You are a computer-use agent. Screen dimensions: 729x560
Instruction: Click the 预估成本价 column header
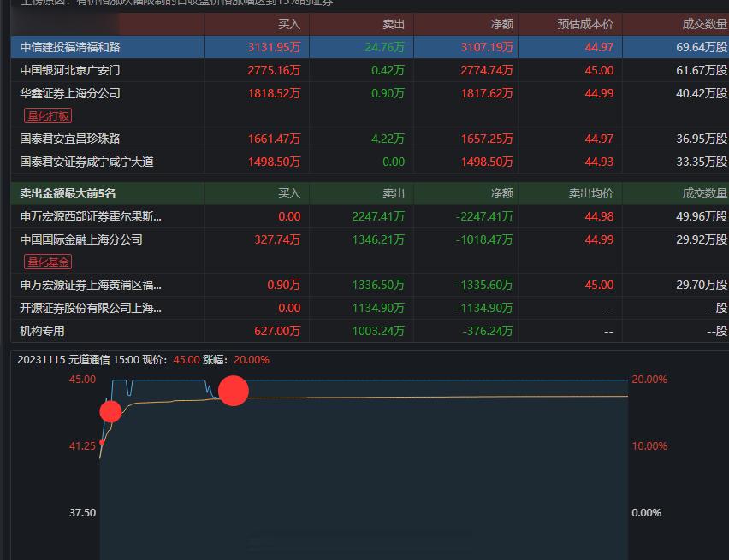[585, 24]
